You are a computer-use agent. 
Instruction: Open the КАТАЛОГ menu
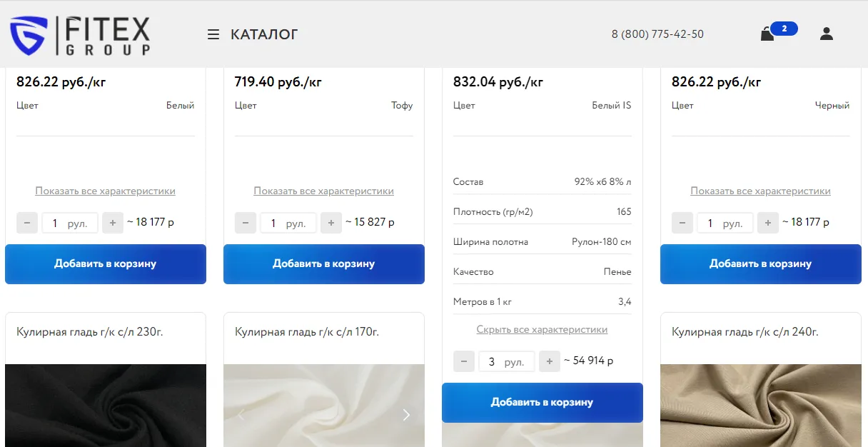click(x=264, y=34)
